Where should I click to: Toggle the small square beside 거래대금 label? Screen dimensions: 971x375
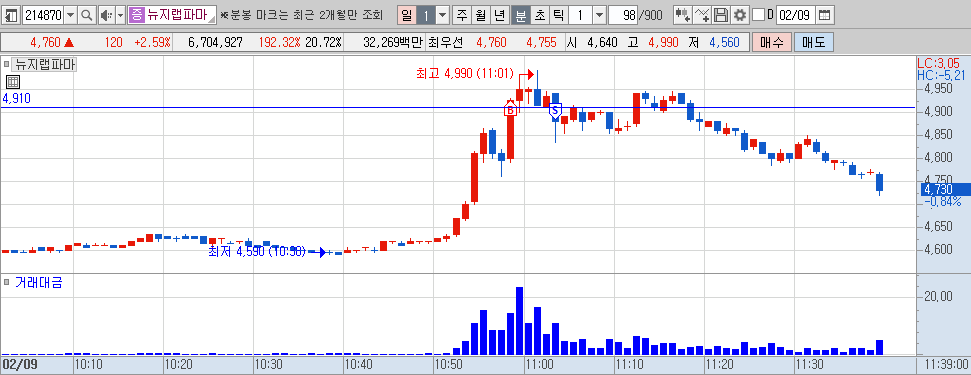[x=6, y=283]
